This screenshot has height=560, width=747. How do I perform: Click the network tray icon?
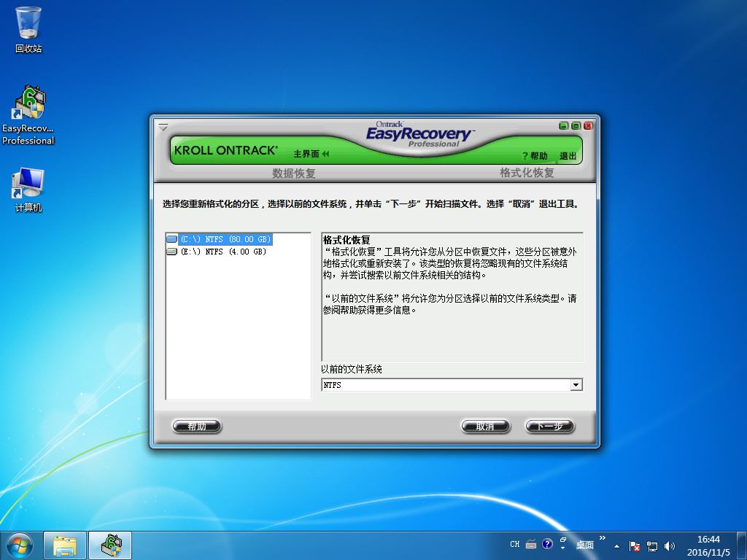pyautogui.click(x=651, y=545)
